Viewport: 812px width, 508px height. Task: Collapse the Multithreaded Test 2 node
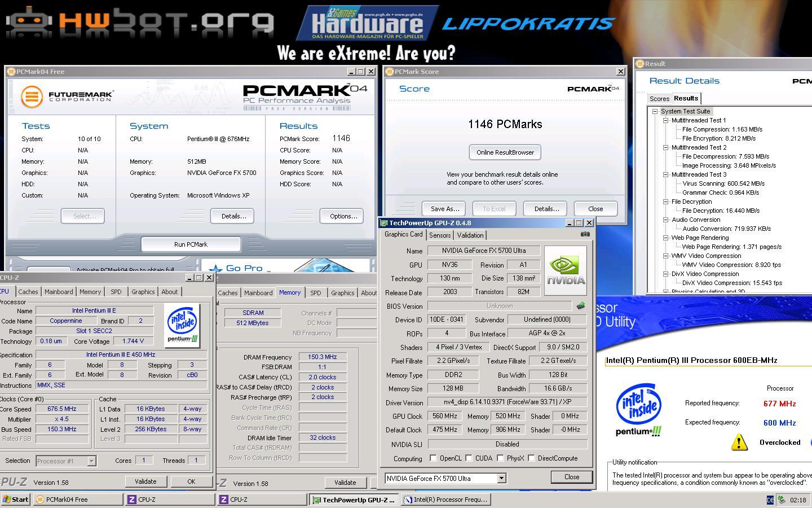666,147
